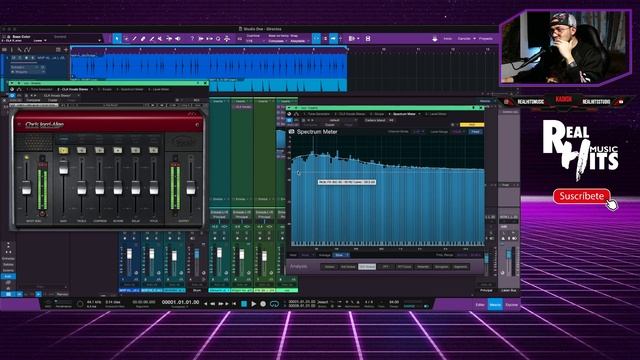Toggle the Pitch mode button in CLA Vocals

click(153, 150)
